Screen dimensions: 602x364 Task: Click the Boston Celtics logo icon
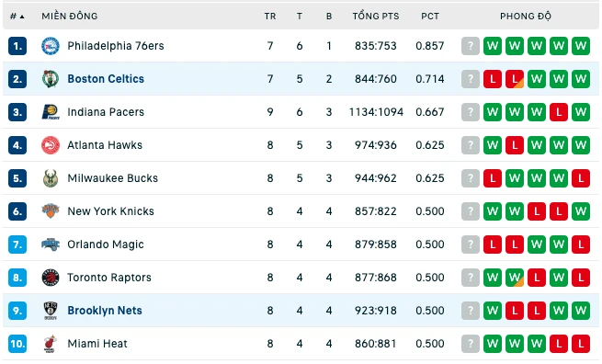(x=51, y=79)
